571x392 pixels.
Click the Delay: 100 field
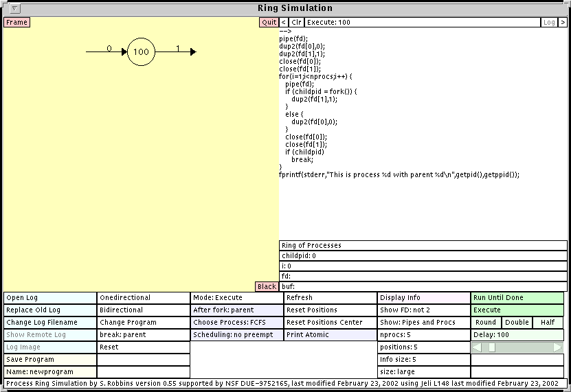tap(517, 335)
